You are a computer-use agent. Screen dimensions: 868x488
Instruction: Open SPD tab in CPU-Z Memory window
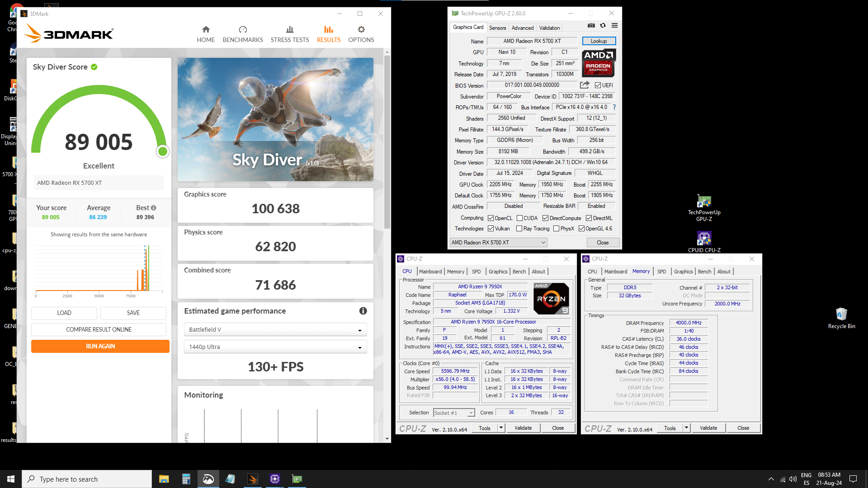pyautogui.click(x=661, y=272)
